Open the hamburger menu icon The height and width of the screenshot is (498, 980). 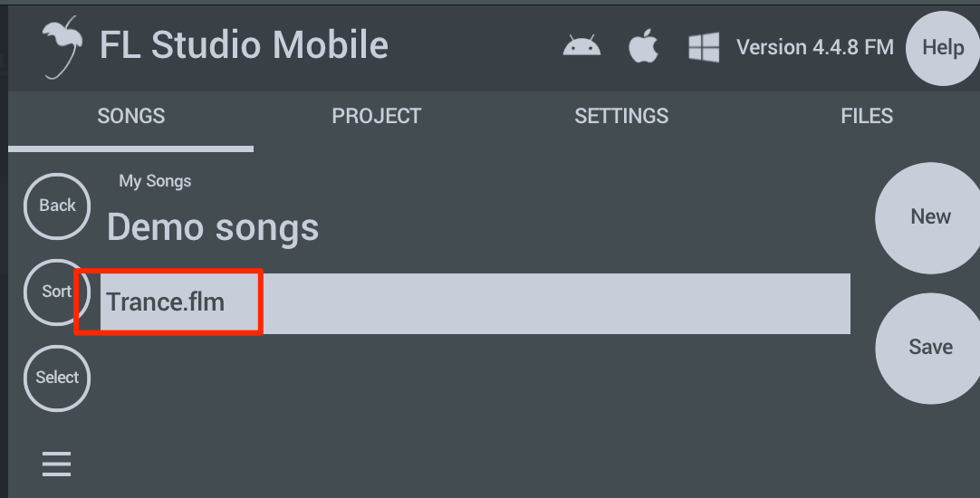(56, 464)
